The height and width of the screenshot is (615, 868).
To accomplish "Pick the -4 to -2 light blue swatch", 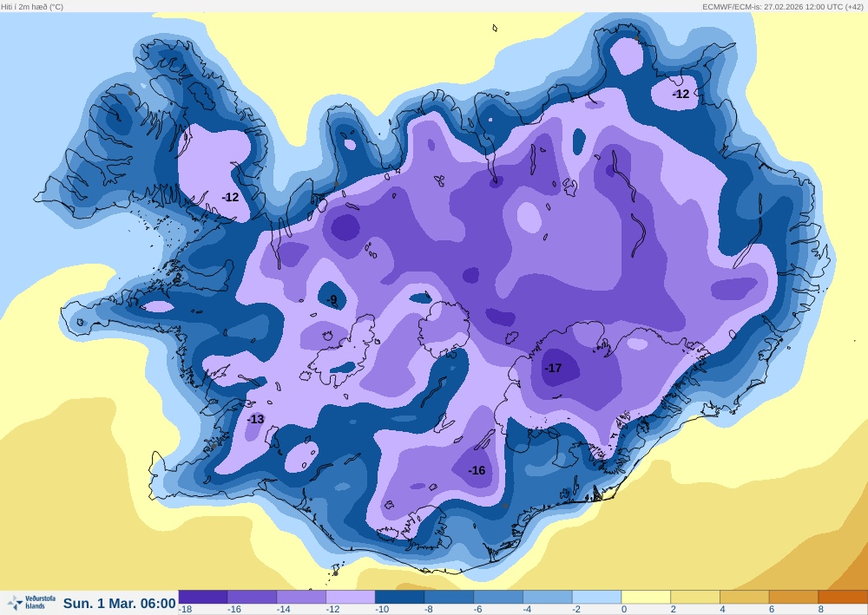I will coord(548,597).
